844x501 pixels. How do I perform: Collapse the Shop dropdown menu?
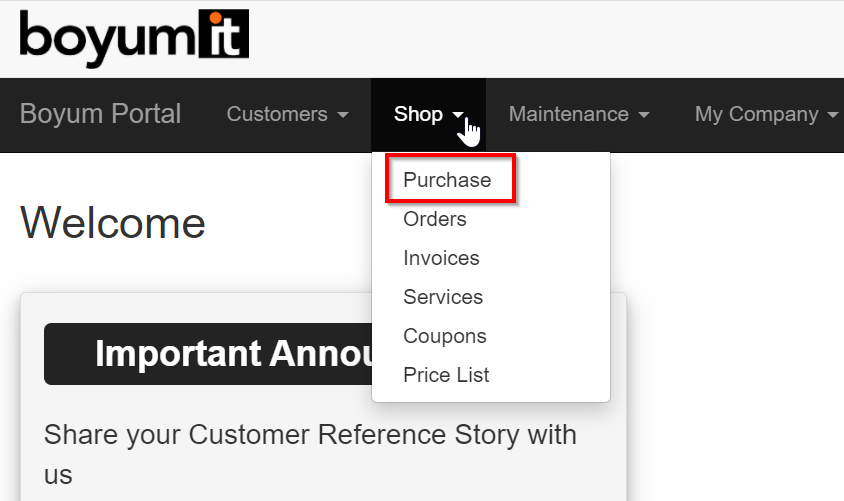click(428, 114)
